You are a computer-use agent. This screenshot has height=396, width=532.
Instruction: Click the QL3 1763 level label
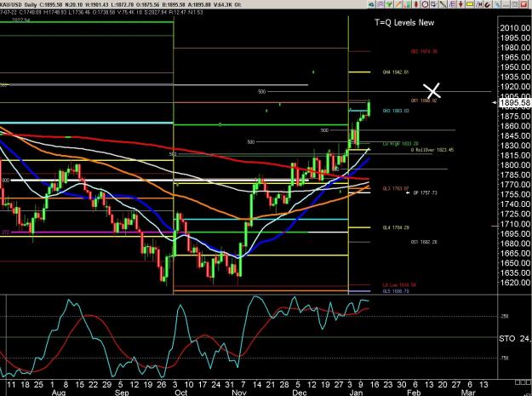point(396,188)
